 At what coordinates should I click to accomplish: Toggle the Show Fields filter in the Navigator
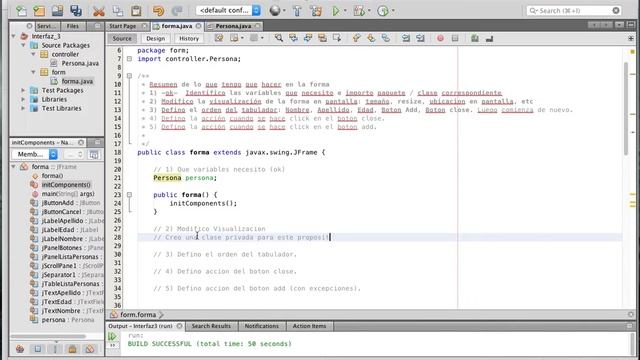38,349
